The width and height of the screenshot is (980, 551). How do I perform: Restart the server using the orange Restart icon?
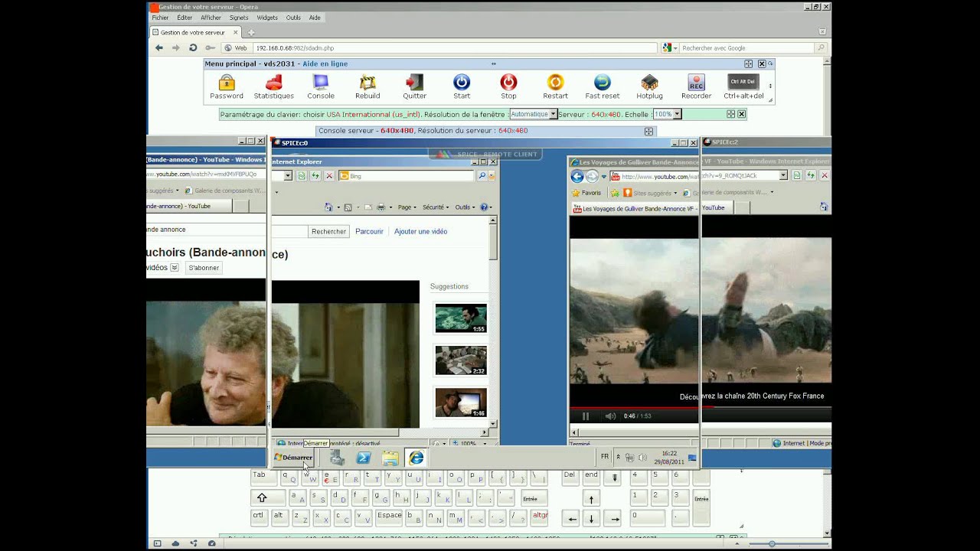555,86
